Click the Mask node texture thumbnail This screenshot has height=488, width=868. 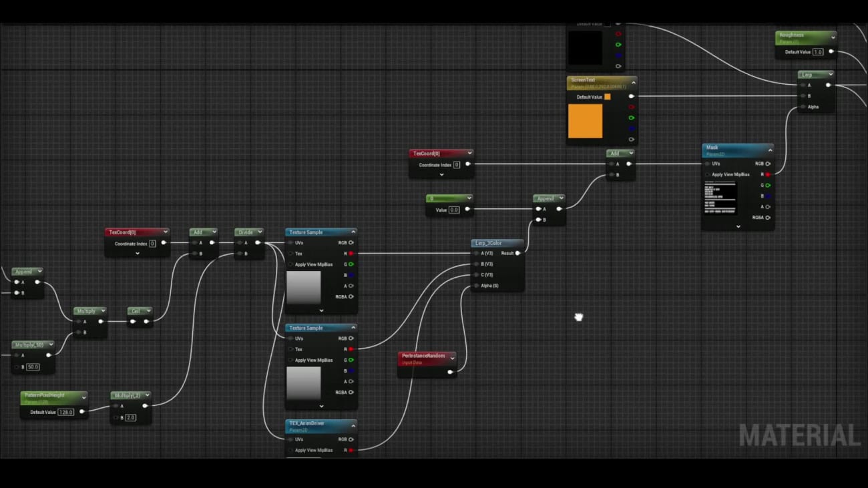(721, 197)
